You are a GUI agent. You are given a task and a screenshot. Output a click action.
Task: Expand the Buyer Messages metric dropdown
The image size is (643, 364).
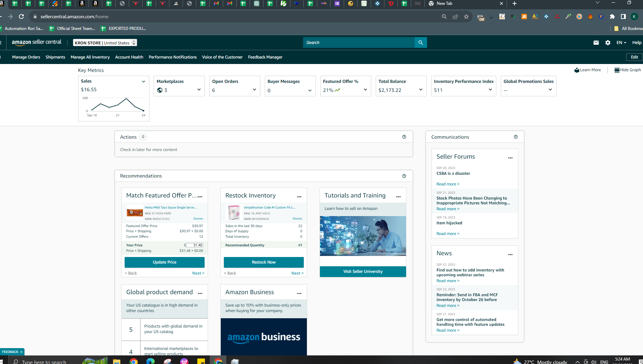tap(310, 90)
